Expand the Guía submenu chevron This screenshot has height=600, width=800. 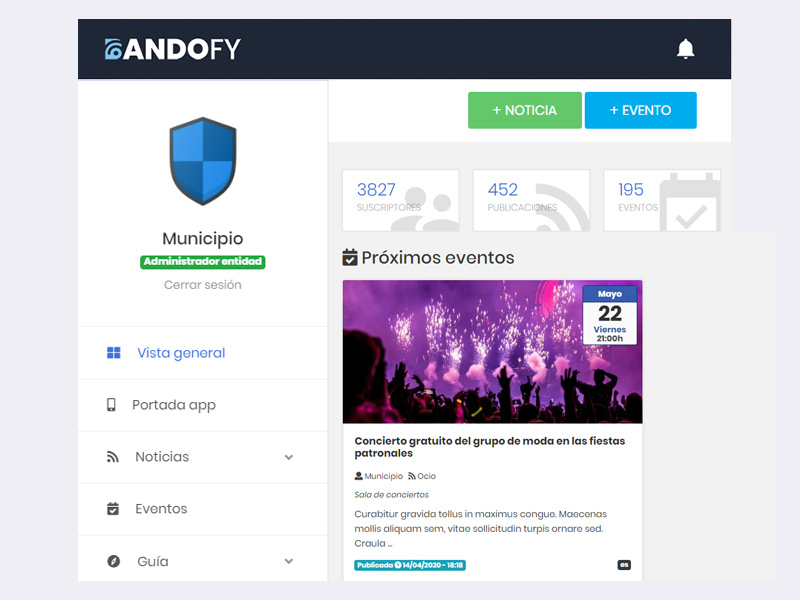click(289, 561)
